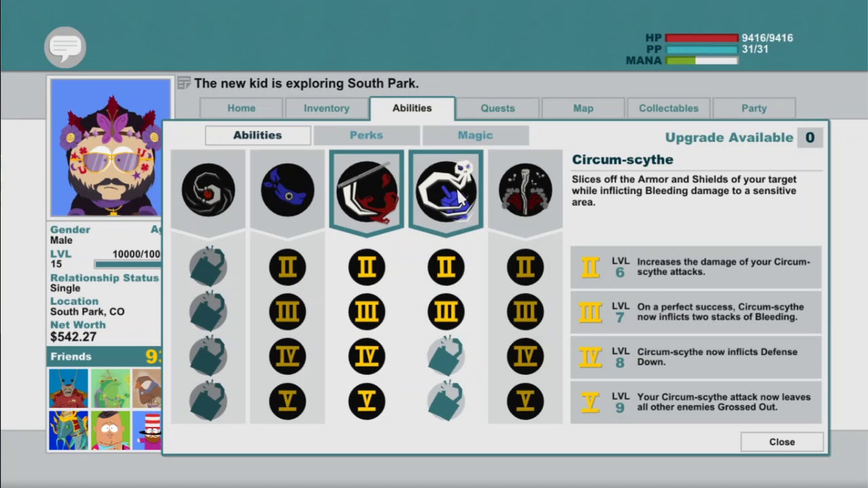868x488 pixels.
Task: Click level IV upgrade under red scythe ability
Action: click(x=367, y=357)
